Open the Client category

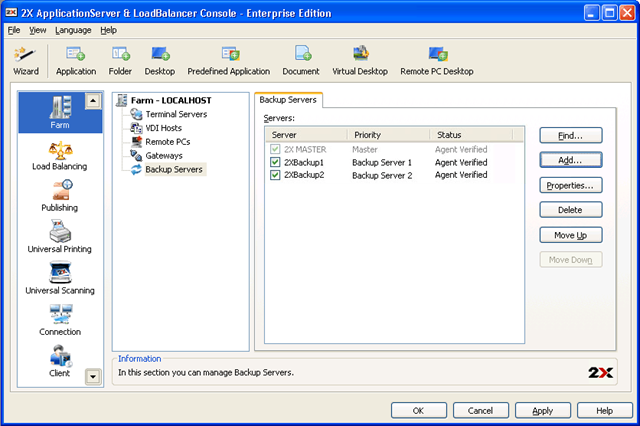pyautogui.click(x=60, y=361)
